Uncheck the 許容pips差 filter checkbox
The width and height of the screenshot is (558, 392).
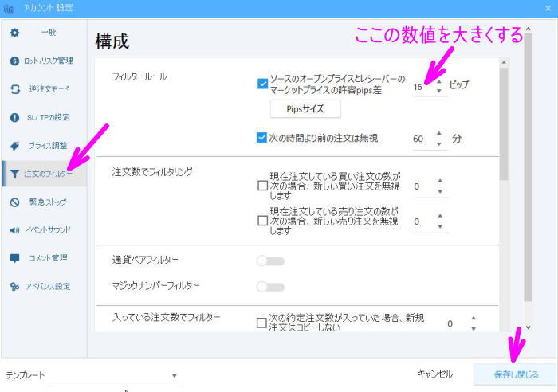[x=262, y=84]
